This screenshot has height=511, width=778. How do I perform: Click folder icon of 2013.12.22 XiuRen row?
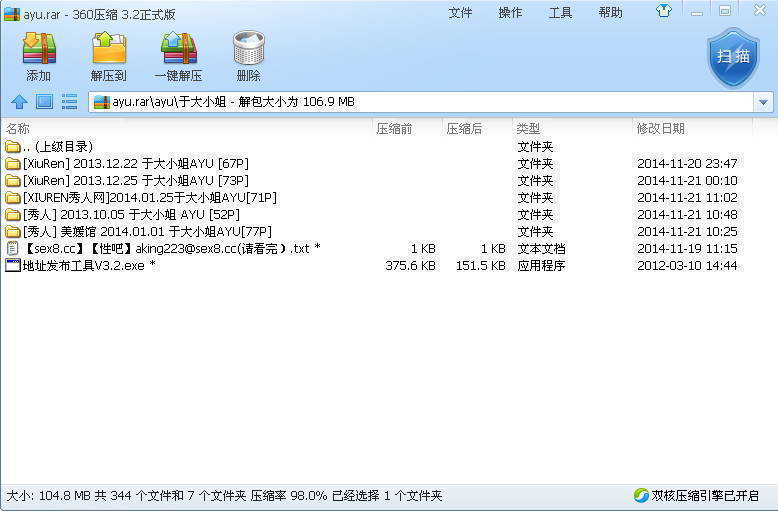[x=12, y=164]
